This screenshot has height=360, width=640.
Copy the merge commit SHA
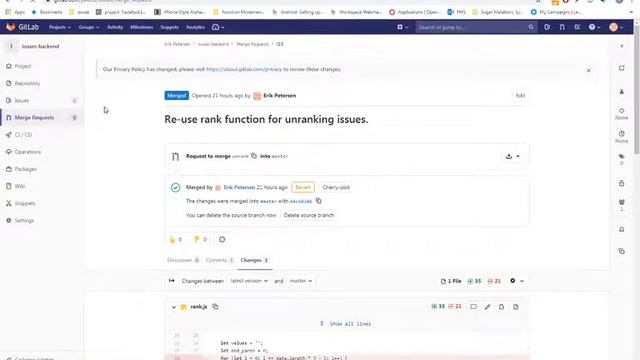pos(319,201)
